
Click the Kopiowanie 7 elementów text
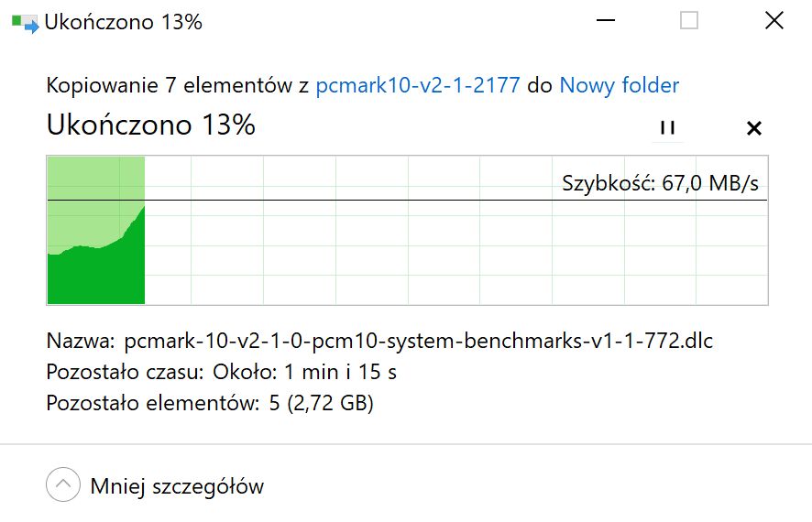pos(169,85)
